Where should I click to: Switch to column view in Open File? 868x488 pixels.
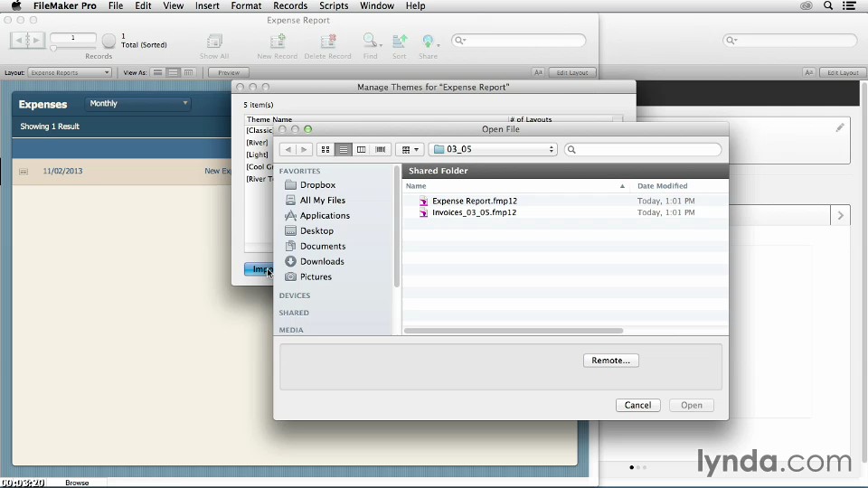pos(361,149)
